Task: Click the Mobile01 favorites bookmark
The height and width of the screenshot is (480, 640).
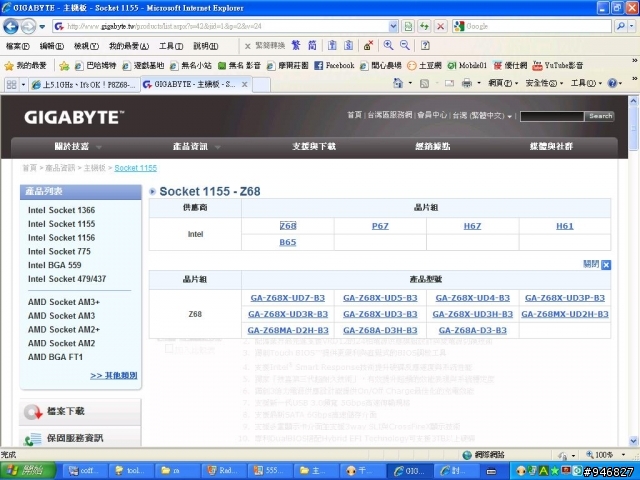Action: point(467,65)
